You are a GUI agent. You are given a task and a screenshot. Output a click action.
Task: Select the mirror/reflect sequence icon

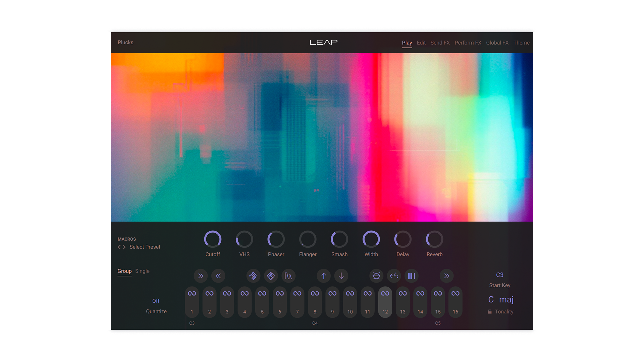click(376, 276)
